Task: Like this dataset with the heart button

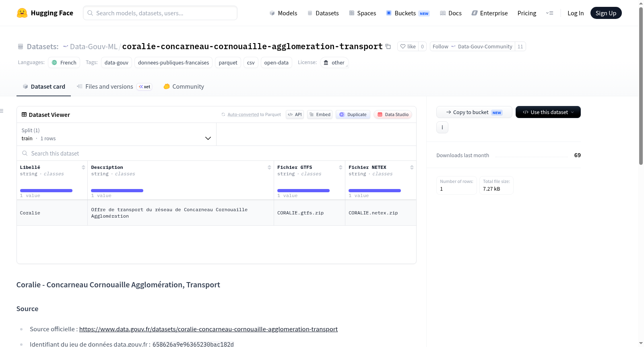Action: click(408, 46)
